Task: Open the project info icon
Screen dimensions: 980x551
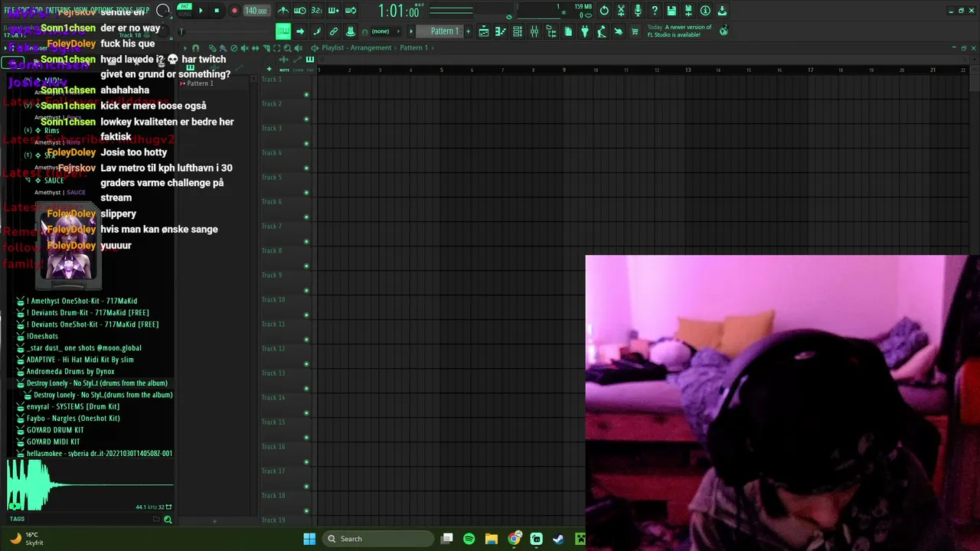Action: 705,11
